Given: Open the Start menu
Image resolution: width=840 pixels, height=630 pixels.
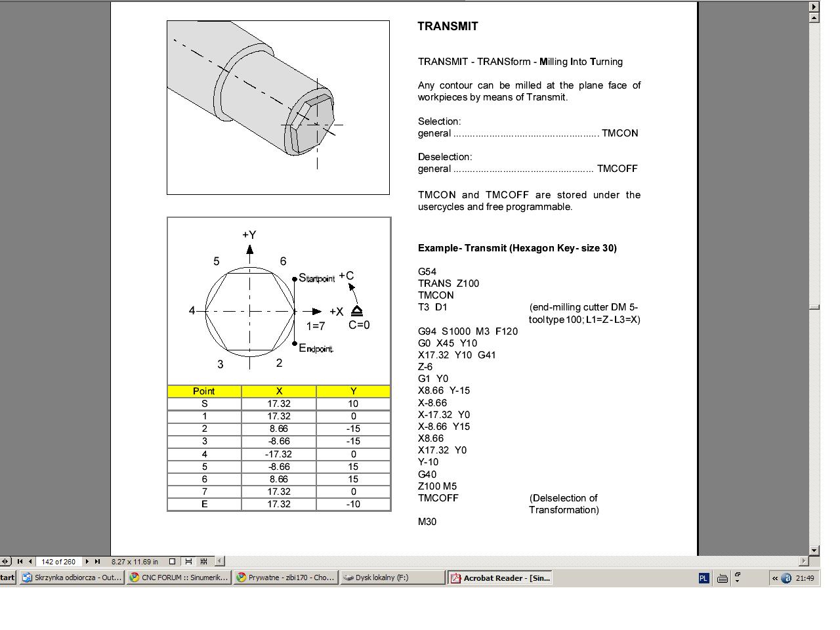Looking at the screenshot, I should coord(7,577).
